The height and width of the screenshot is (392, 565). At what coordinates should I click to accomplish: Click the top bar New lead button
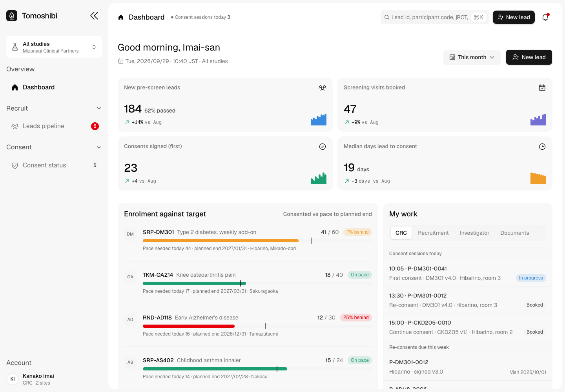[514, 17]
